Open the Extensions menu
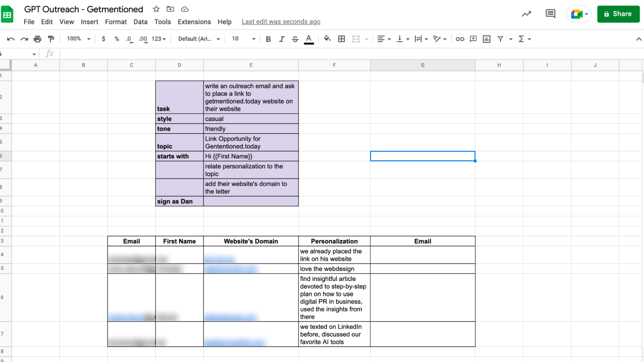 (194, 22)
